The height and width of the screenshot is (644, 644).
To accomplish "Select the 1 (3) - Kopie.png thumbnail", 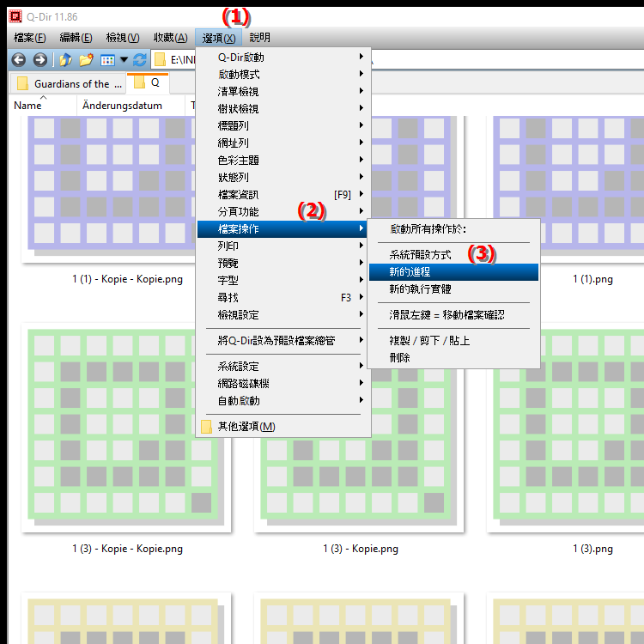I will click(359, 484).
